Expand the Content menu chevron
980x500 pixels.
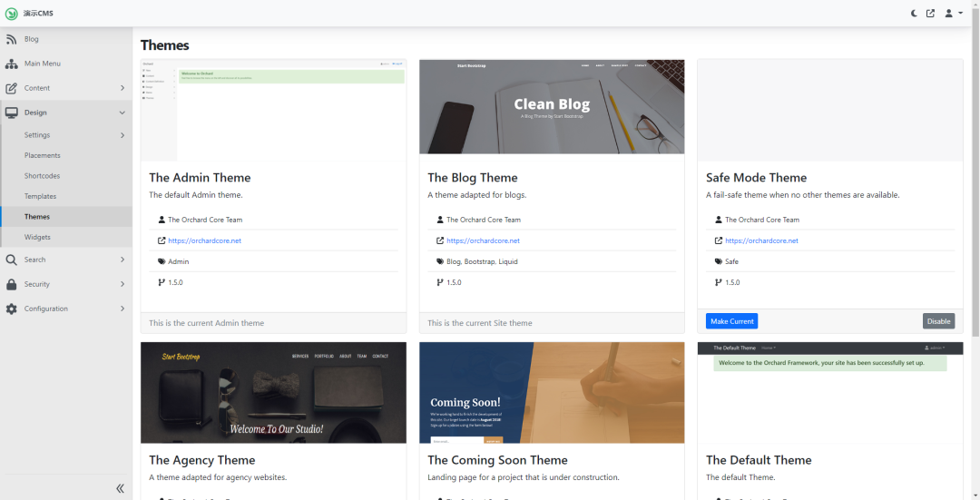122,88
